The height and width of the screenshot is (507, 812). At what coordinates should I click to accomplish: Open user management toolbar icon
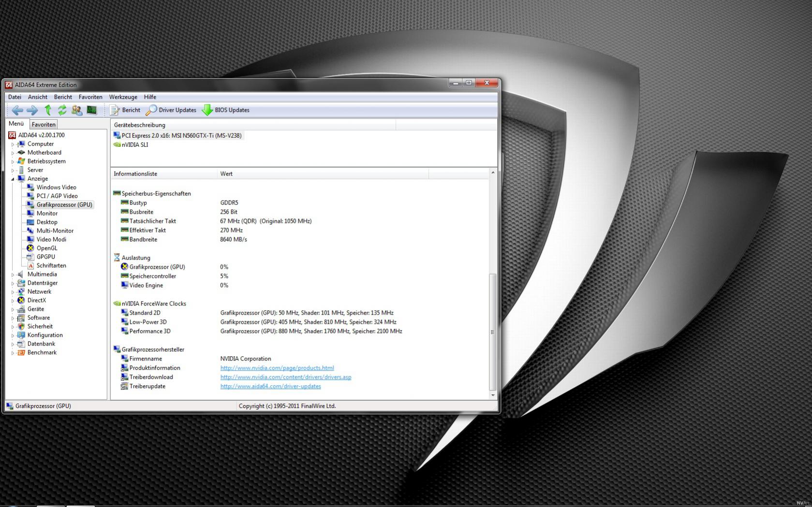(x=77, y=110)
